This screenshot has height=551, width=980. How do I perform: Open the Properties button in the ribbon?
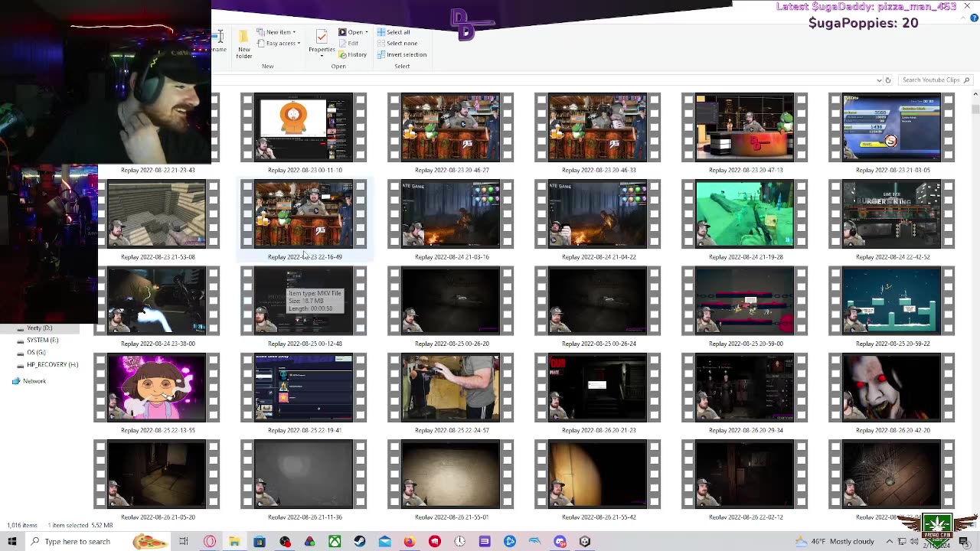pos(322,41)
